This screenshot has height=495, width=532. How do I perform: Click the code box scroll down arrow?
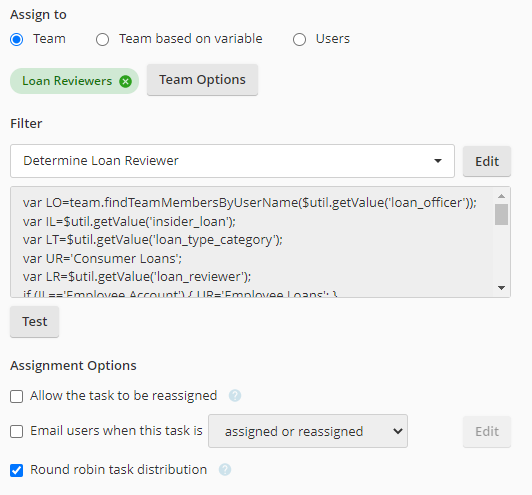[x=501, y=288]
